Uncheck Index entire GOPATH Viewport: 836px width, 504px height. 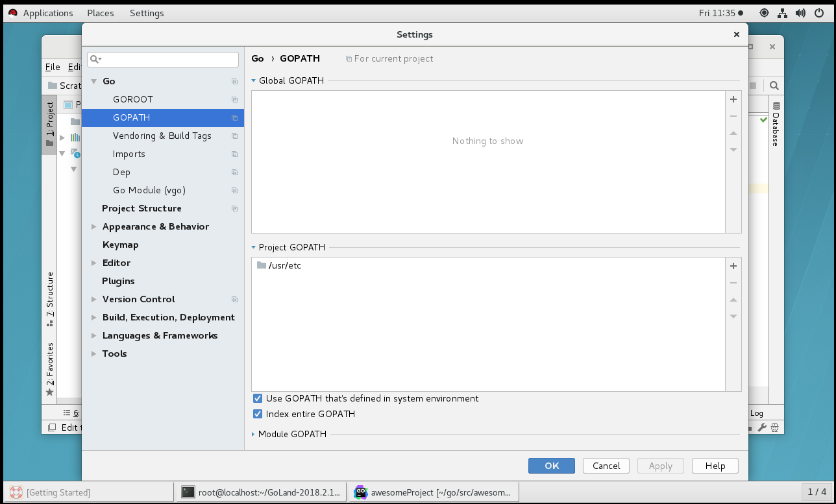(x=258, y=414)
